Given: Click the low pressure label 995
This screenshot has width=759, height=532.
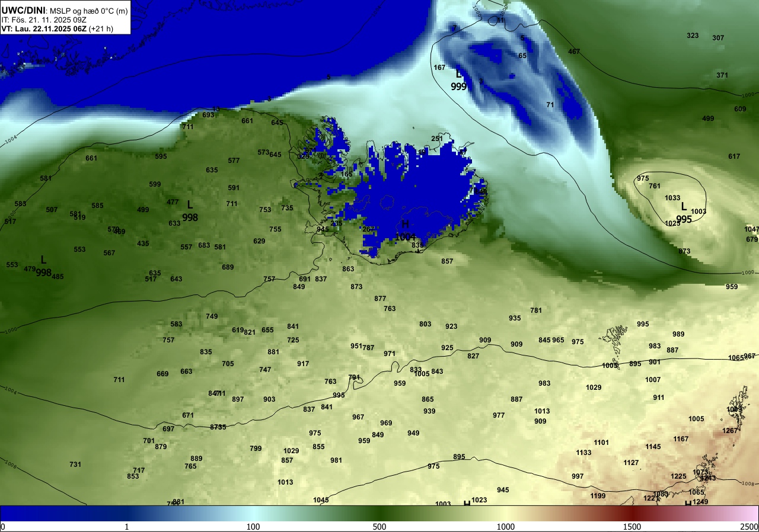Looking at the screenshot, I should (x=684, y=219).
